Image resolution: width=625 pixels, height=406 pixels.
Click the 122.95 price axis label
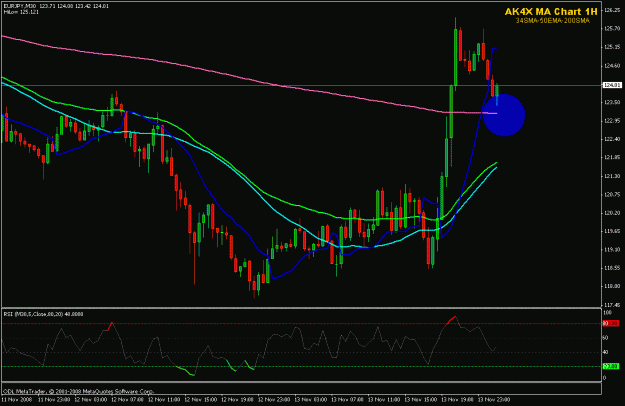click(612, 121)
